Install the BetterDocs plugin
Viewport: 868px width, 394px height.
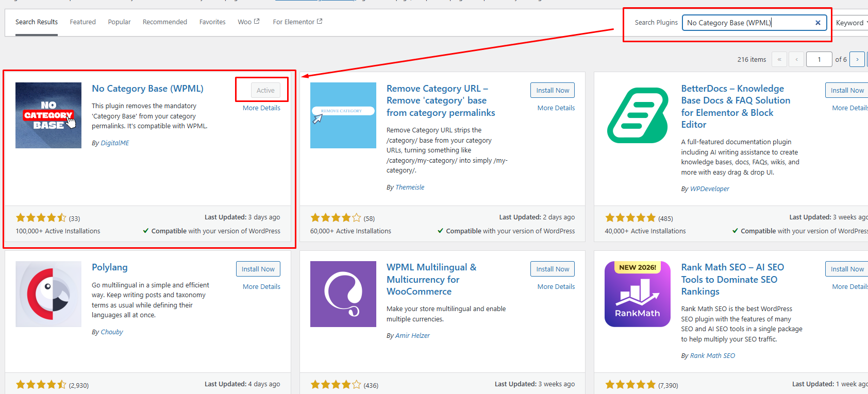pyautogui.click(x=847, y=90)
